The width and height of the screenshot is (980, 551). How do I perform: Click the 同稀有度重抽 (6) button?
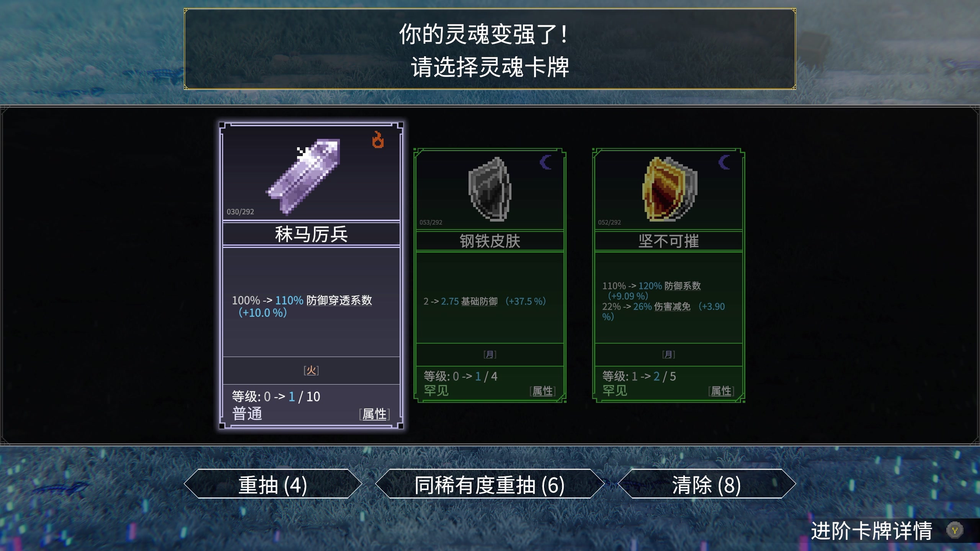click(x=490, y=484)
